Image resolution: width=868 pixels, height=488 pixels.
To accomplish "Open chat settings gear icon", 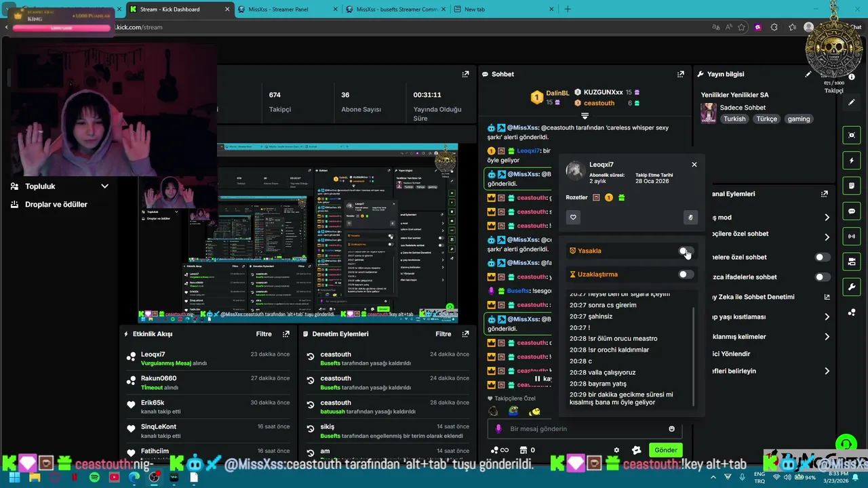I will tap(616, 450).
